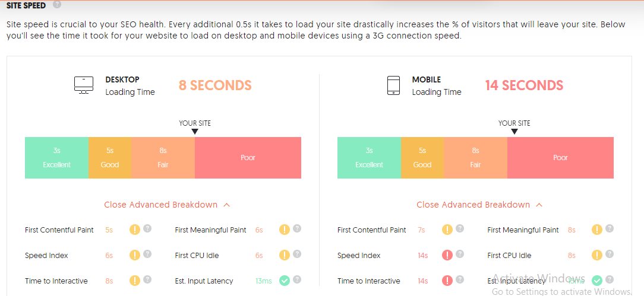This screenshot has height=296, width=644.
Task: Click help icon next to SITE SPEED heading
Action: point(58,5)
